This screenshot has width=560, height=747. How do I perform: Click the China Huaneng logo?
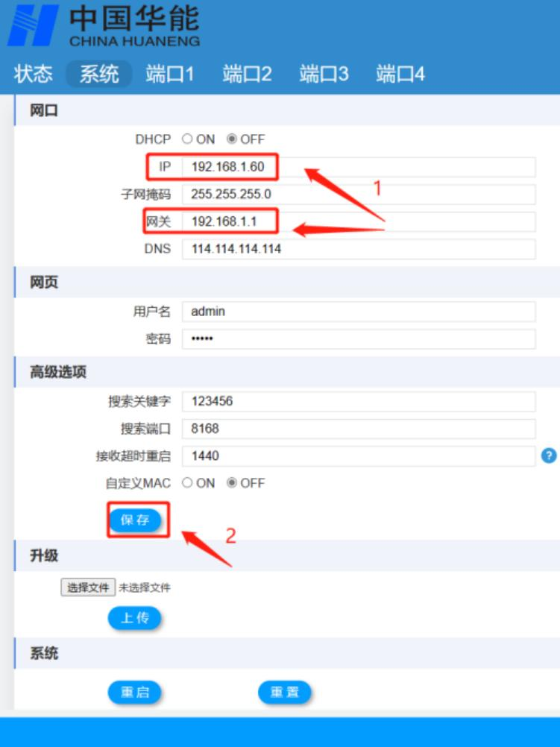pos(104,26)
